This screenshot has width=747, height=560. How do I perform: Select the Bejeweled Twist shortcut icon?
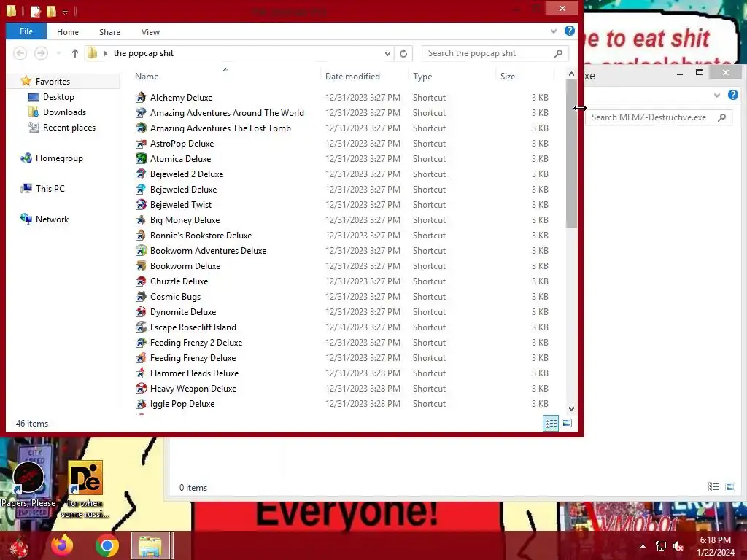[x=141, y=205]
